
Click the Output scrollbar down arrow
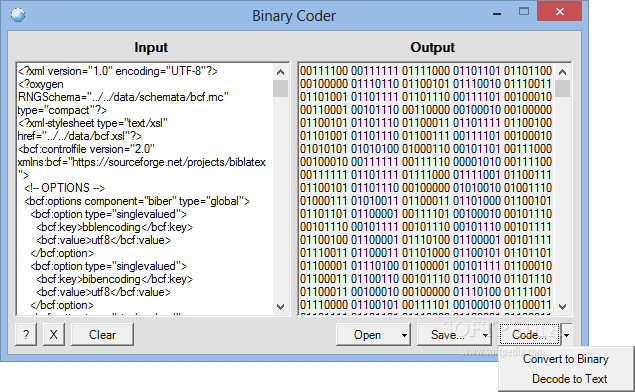click(x=562, y=307)
